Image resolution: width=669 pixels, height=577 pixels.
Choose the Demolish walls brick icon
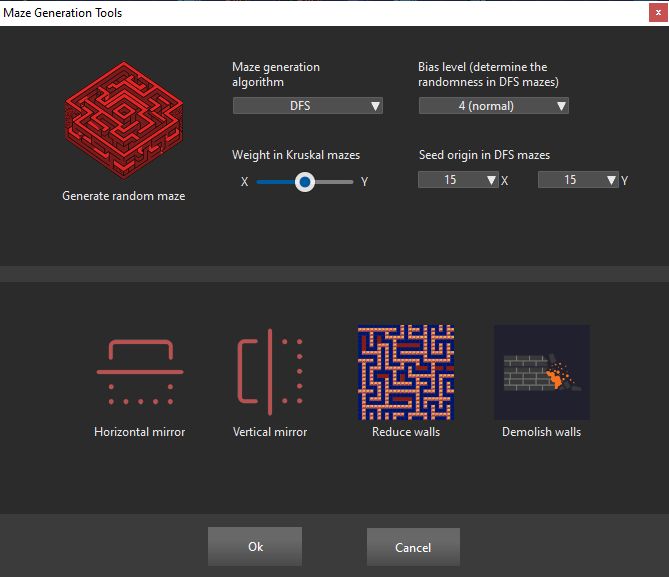pos(542,372)
